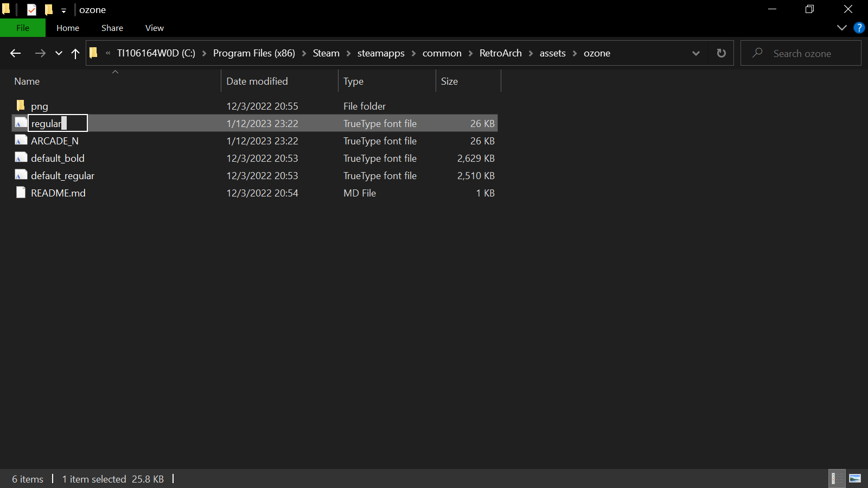
Task: Refresh the ozone folder view
Action: click(721, 53)
